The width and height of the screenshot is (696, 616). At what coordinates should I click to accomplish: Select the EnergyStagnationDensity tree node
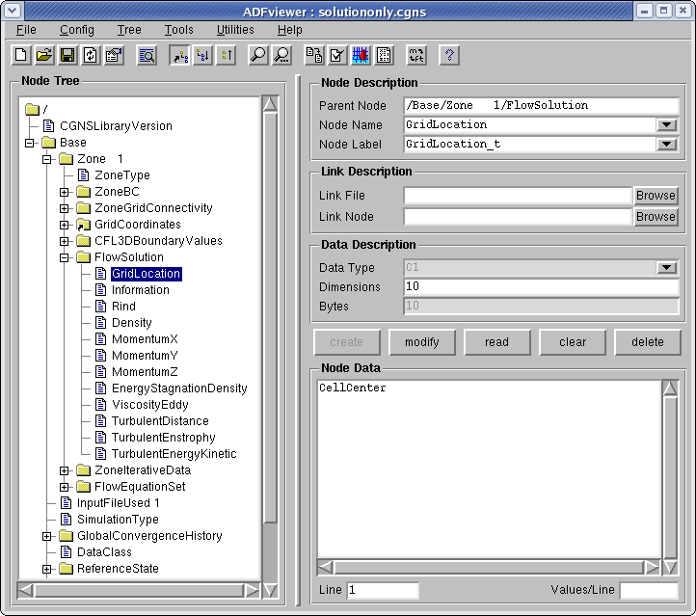coord(179,388)
